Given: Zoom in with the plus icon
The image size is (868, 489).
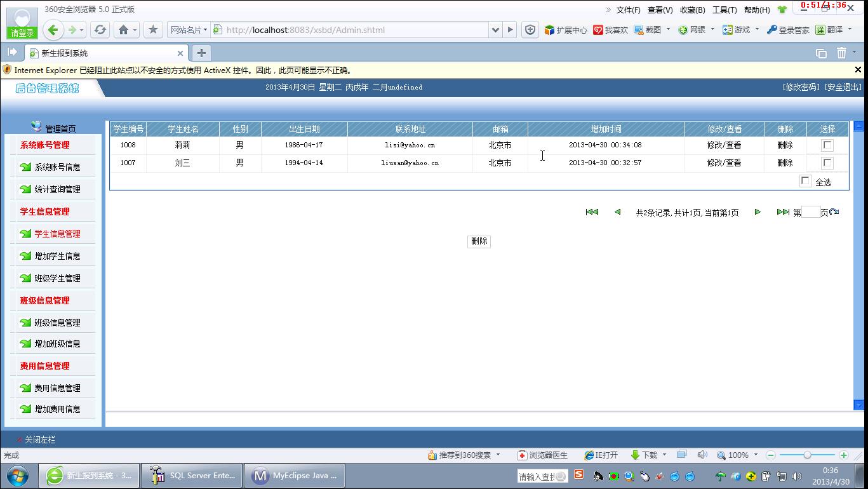Looking at the screenshot, I should (844, 455).
